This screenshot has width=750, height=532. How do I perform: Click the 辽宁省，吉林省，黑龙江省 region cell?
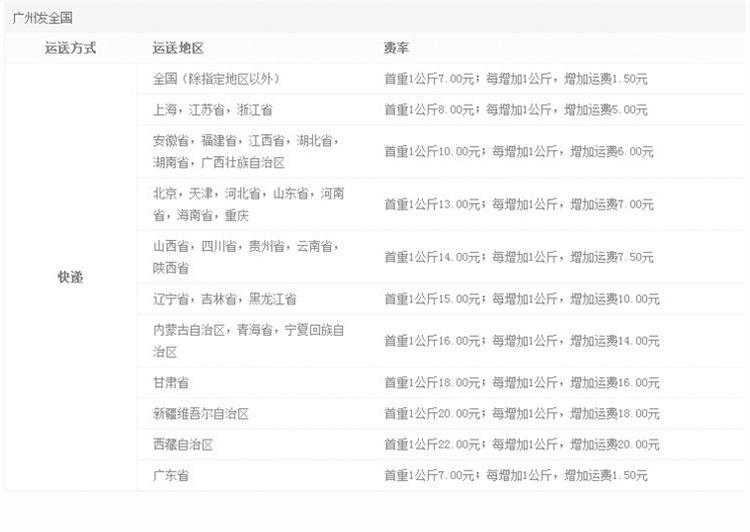point(224,298)
